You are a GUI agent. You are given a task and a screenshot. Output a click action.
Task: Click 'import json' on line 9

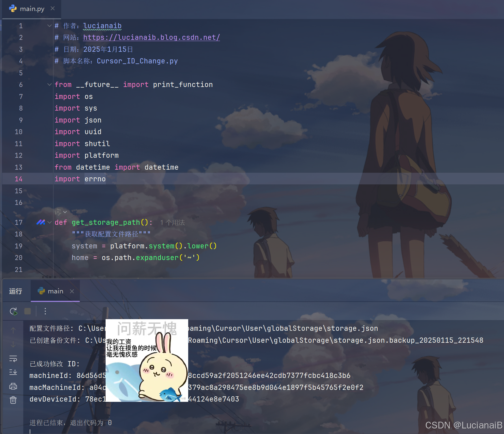coord(78,120)
